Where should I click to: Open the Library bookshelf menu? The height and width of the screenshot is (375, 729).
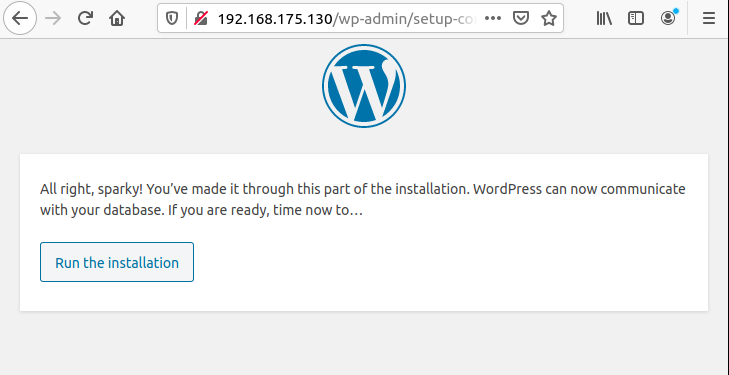coord(604,18)
